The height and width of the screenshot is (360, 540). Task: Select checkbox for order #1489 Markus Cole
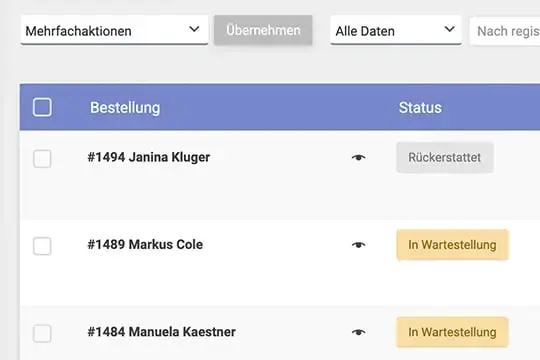pyautogui.click(x=42, y=246)
